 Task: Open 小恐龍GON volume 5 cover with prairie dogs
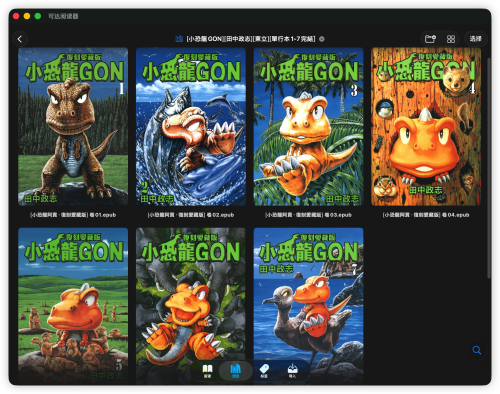(x=73, y=305)
